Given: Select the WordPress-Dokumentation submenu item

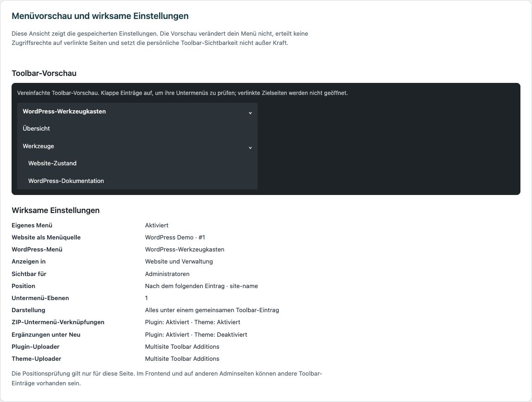Looking at the screenshot, I should coord(137,181).
